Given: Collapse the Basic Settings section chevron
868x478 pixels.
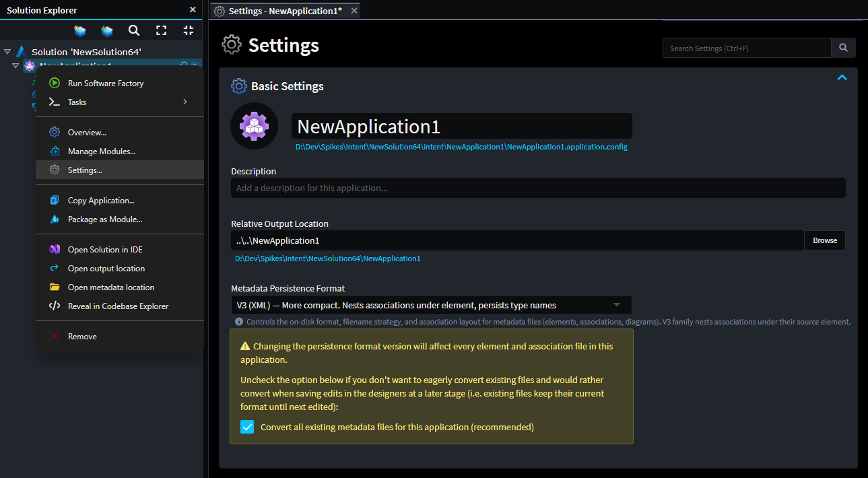Looking at the screenshot, I should click(842, 78).
